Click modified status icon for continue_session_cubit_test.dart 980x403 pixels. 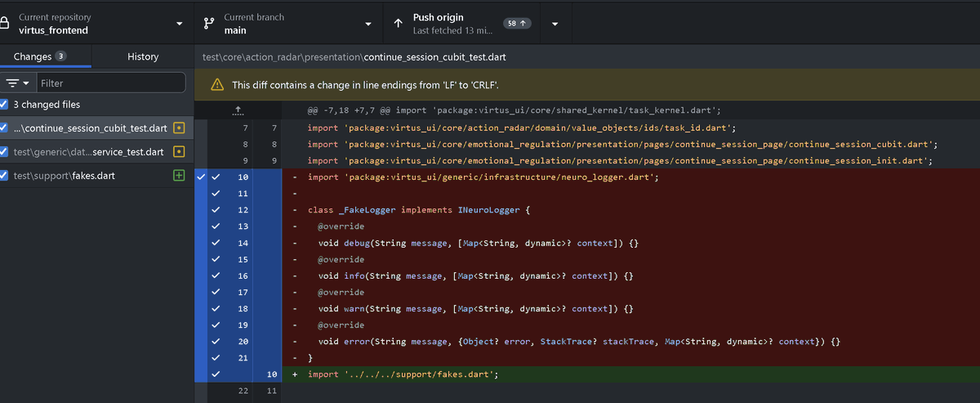tap(180, 128)
